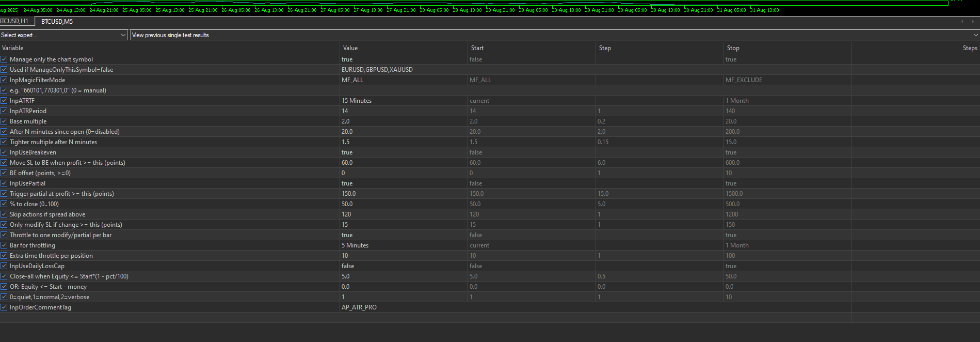Image resolution: width=980 pixels, height=342 pixels.
Task: Uncheck the InpOrderCommentTag checkbox
Action: coord(4,307)
